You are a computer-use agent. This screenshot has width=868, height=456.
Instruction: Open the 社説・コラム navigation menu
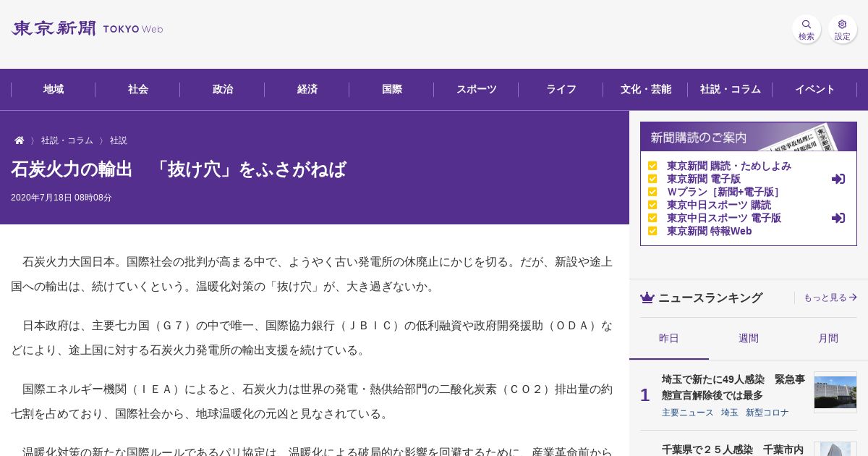(731, 90)
